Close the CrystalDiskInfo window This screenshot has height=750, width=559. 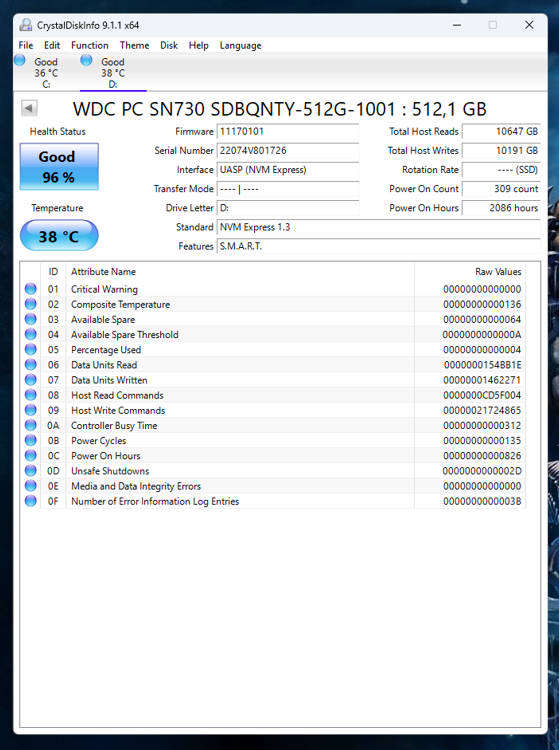coord(529,25)
